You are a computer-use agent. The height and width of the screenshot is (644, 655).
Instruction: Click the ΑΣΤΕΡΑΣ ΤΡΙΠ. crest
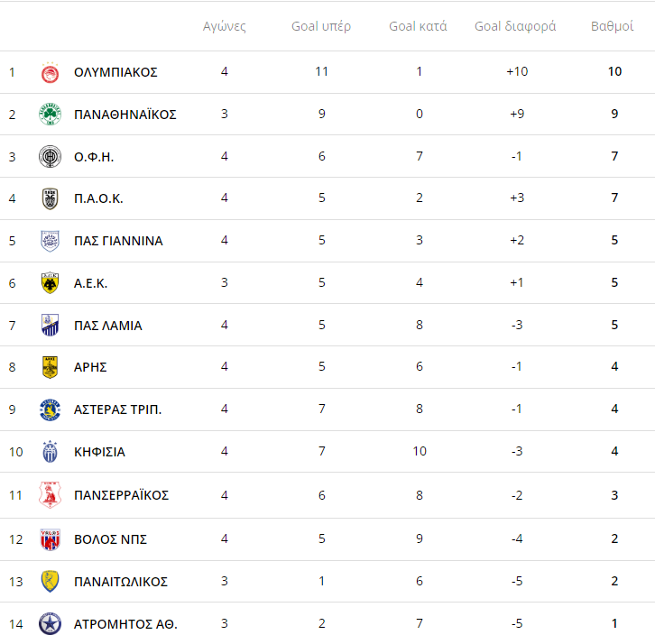[51, 409]
